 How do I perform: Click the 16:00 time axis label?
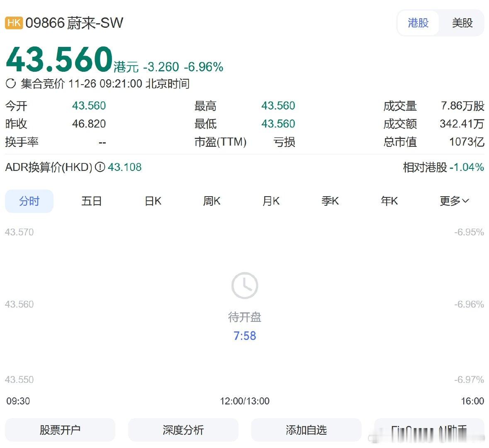coord(472,401)
